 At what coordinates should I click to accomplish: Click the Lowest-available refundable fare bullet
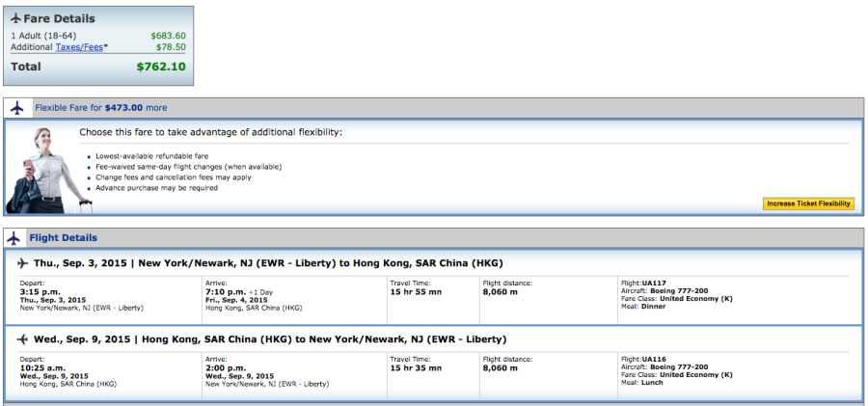point(151,155)
